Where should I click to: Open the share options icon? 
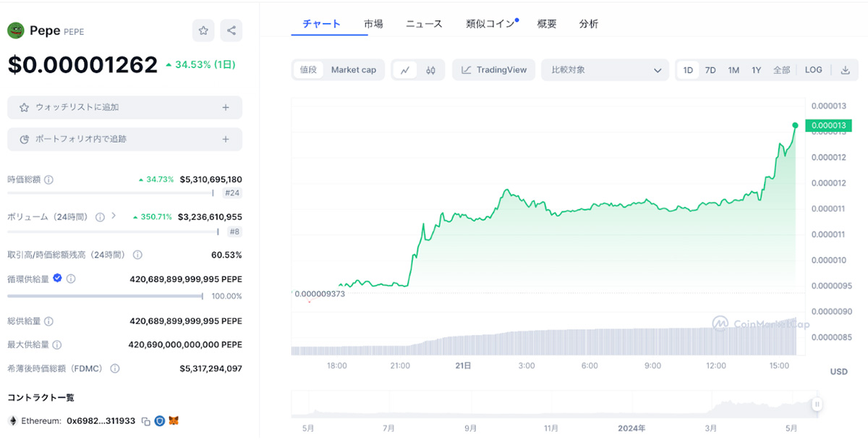coord(231,30)
